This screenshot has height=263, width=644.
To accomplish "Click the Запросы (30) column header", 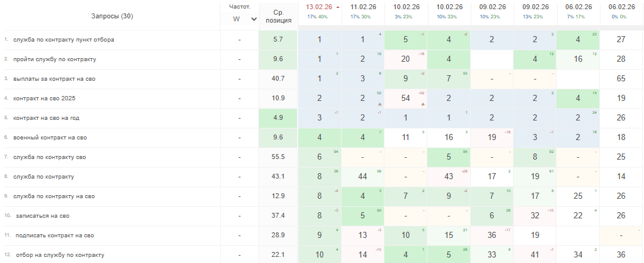I will [x=112, y=16].
